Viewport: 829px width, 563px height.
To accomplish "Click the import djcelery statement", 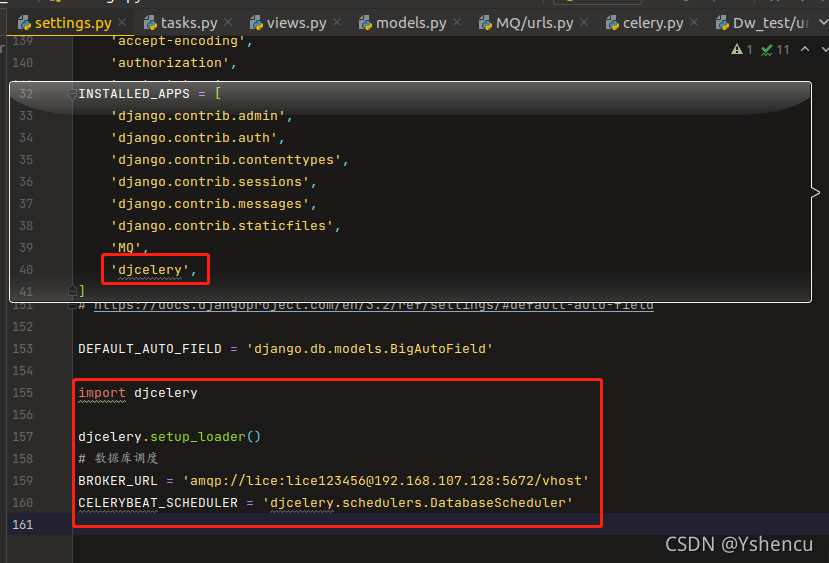I will click(x=138, y=393).
